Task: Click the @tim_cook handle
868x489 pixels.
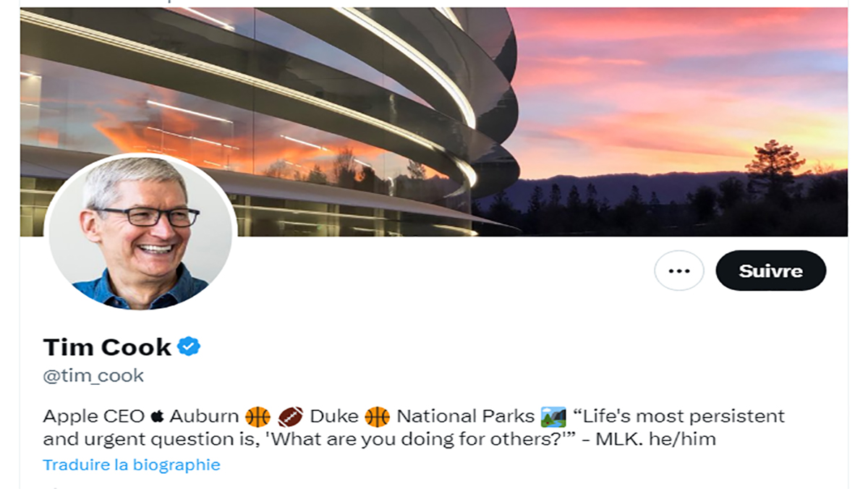Action: pos(93,376)
